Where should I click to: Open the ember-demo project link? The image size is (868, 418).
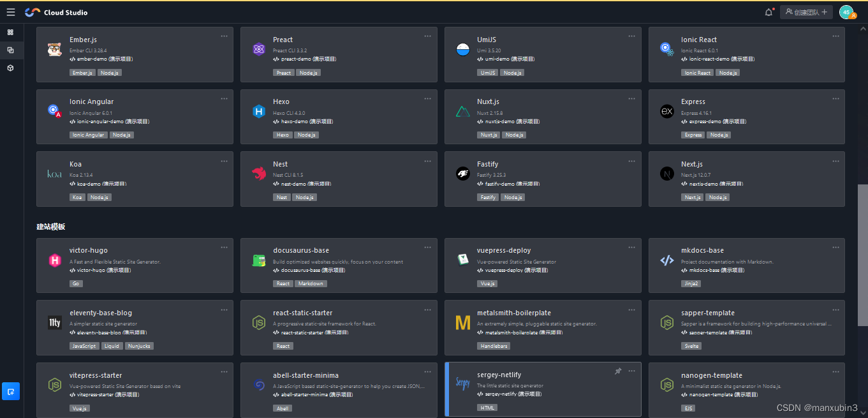101,59
